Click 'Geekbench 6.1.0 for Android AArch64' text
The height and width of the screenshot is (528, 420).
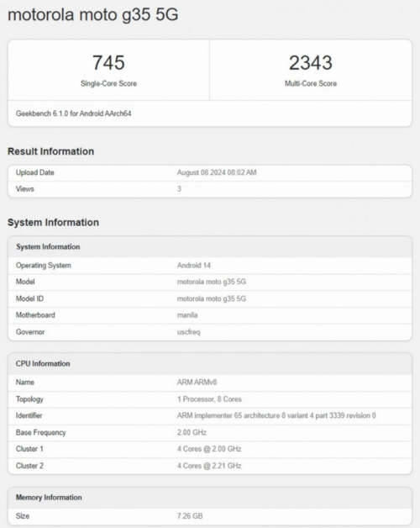coord(73,114)
